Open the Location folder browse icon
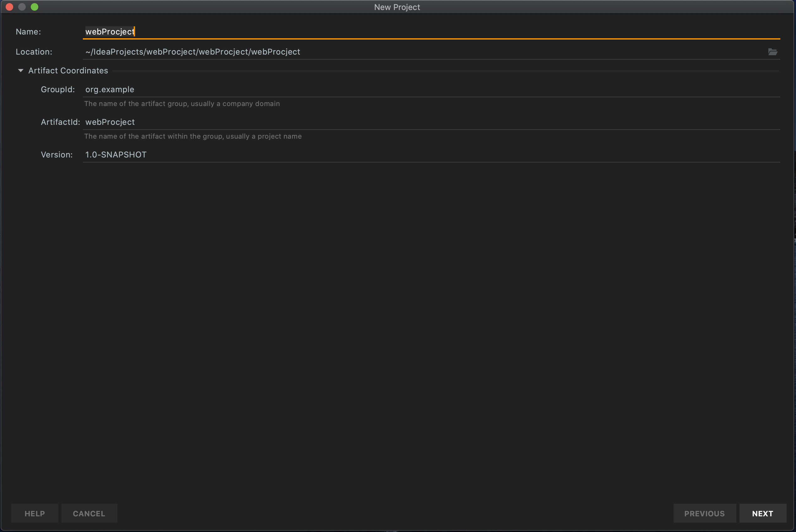 click(772, 52)
